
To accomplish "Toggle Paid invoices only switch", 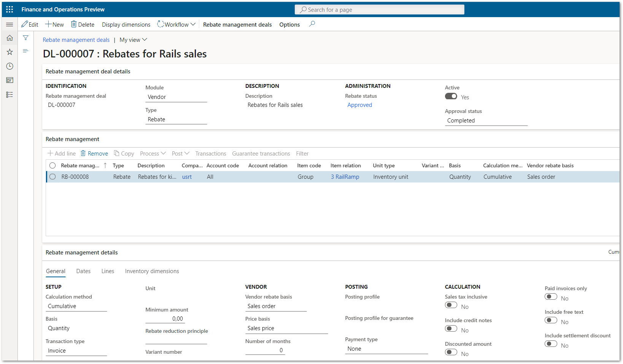I will tap(551, 297).
